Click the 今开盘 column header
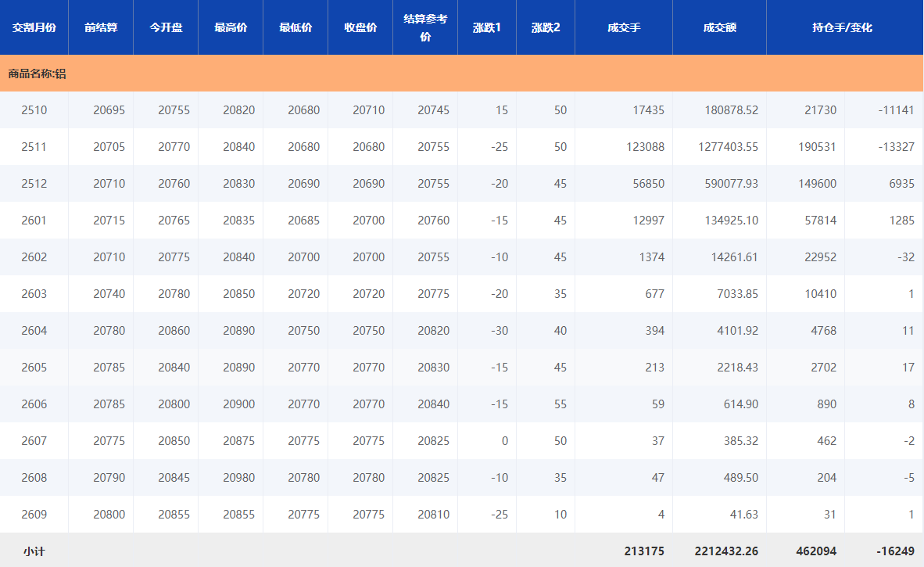This screenshot has width=924, height=567. tap(166, 27)
